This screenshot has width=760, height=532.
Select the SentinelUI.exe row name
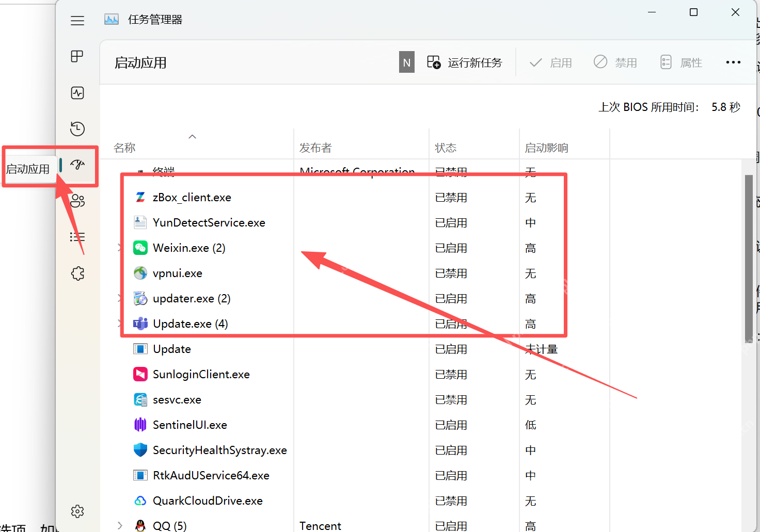[x=190, y=425]
